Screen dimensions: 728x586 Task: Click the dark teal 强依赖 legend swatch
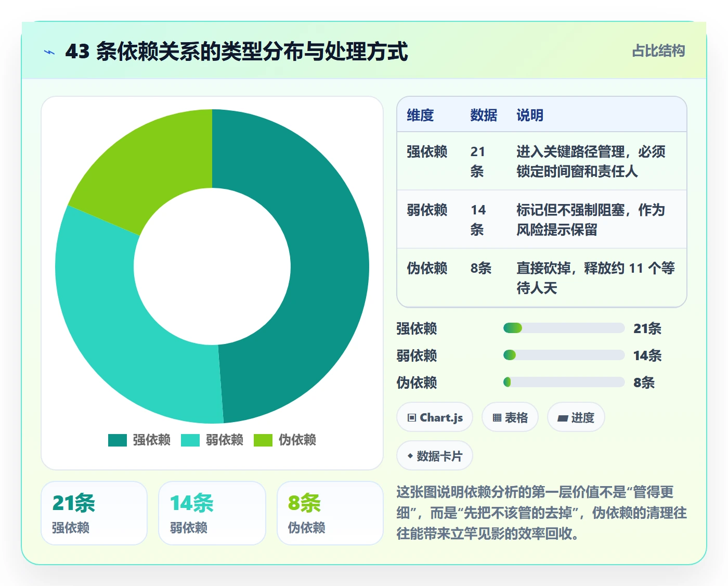118,440
